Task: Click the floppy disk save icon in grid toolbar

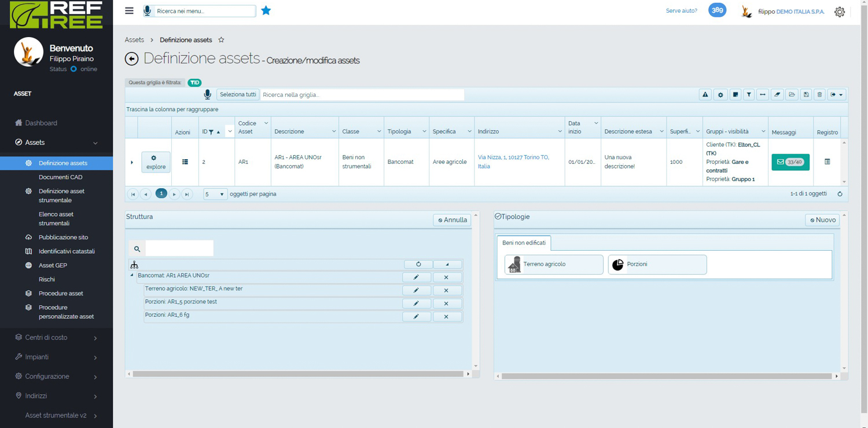Action: [806, 95]
